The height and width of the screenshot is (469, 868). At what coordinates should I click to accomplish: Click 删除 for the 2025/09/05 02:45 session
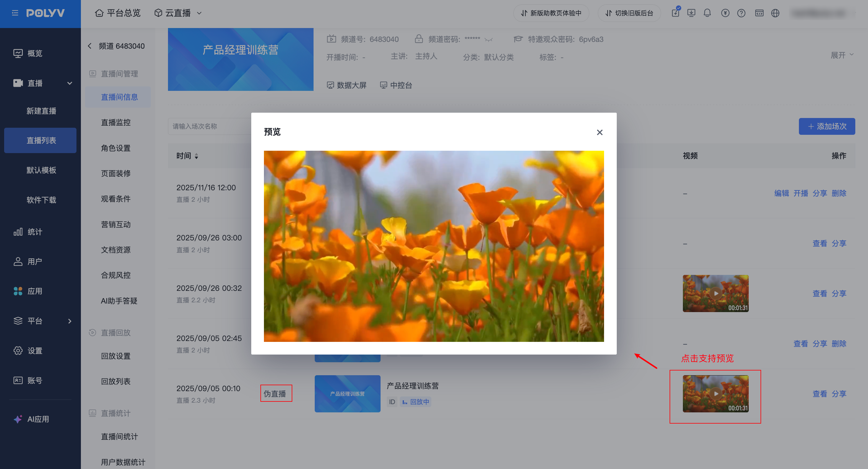[x=839, y=343]
